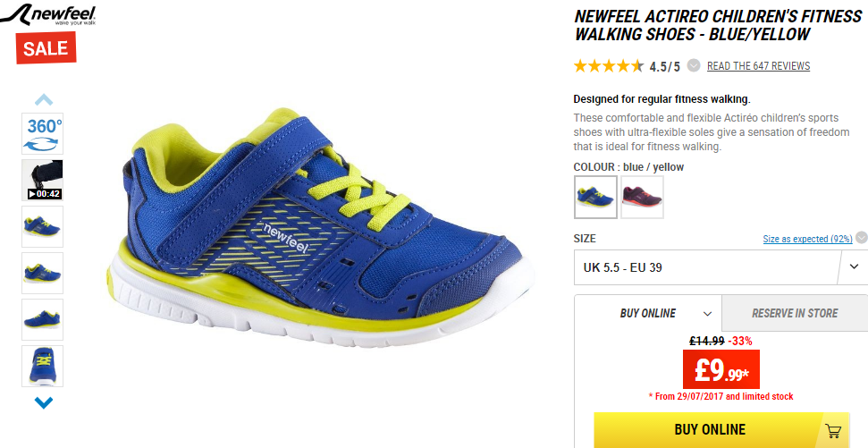Expand the rating details chevron beside 4.5/5
The height and width of the screenshot is (448, 868).
[694, 65]
